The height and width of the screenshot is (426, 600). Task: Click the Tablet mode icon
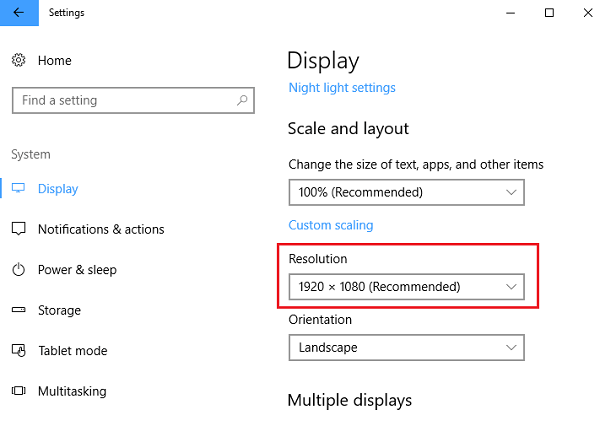tap(18, 351)
